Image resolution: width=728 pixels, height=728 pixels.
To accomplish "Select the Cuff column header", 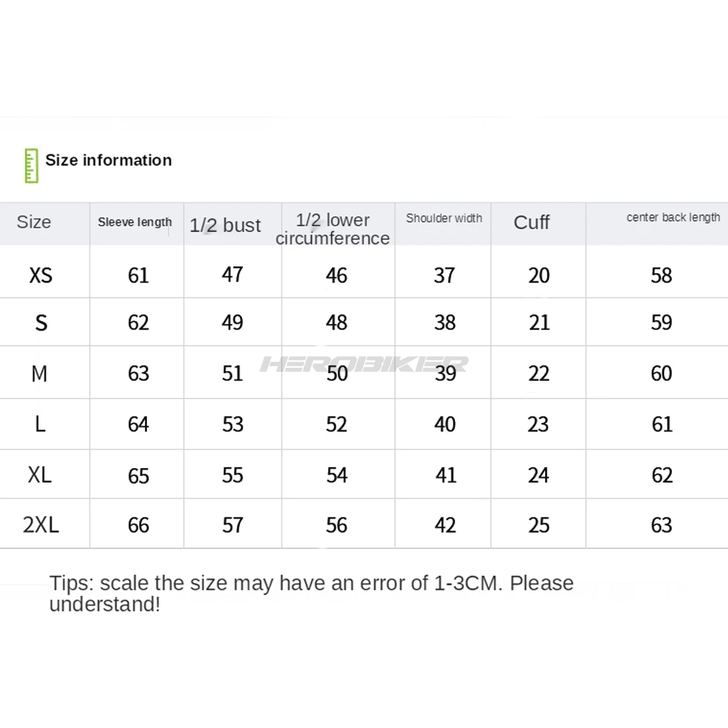I will point(531,223).
